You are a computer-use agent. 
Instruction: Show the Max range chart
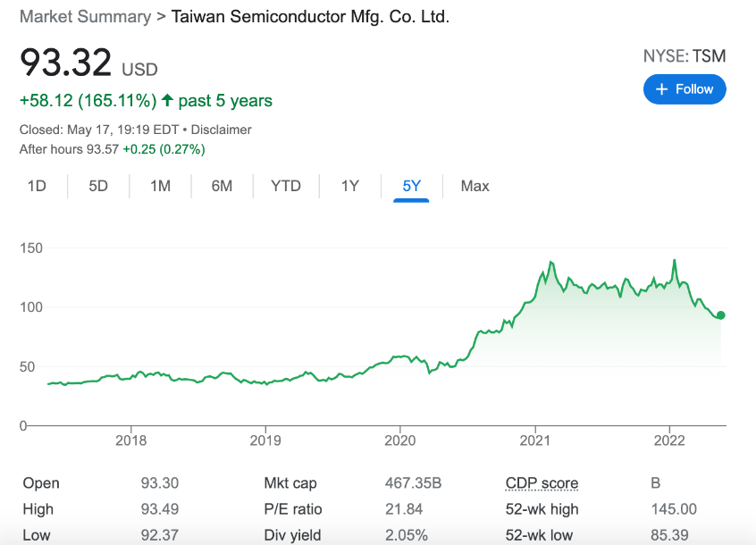click(x=475, y=186)
